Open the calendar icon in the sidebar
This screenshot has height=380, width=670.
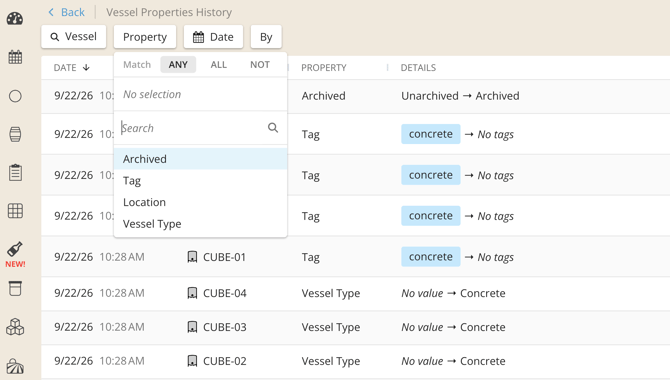15,57
